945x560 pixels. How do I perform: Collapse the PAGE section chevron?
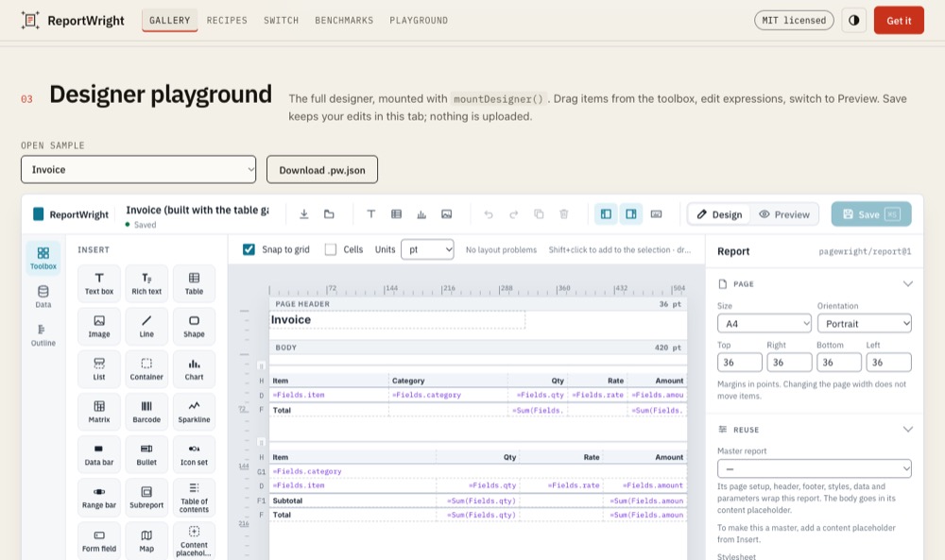[907, 283]
